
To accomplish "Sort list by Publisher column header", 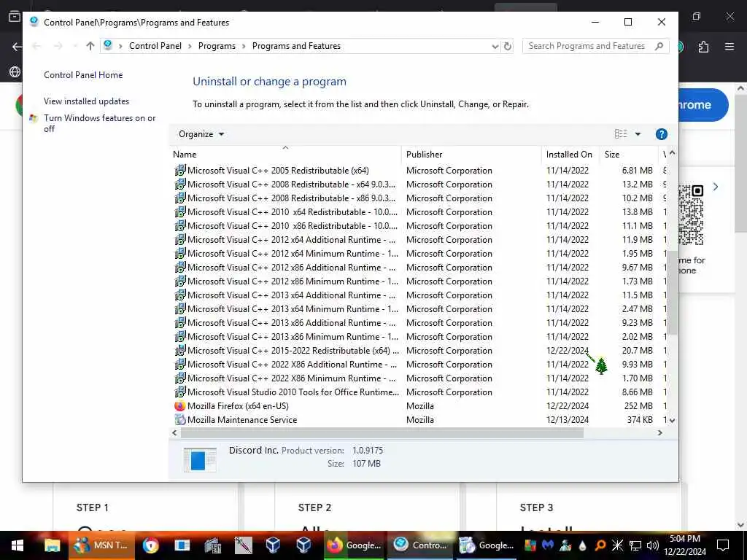I will [x=471, y=155].
